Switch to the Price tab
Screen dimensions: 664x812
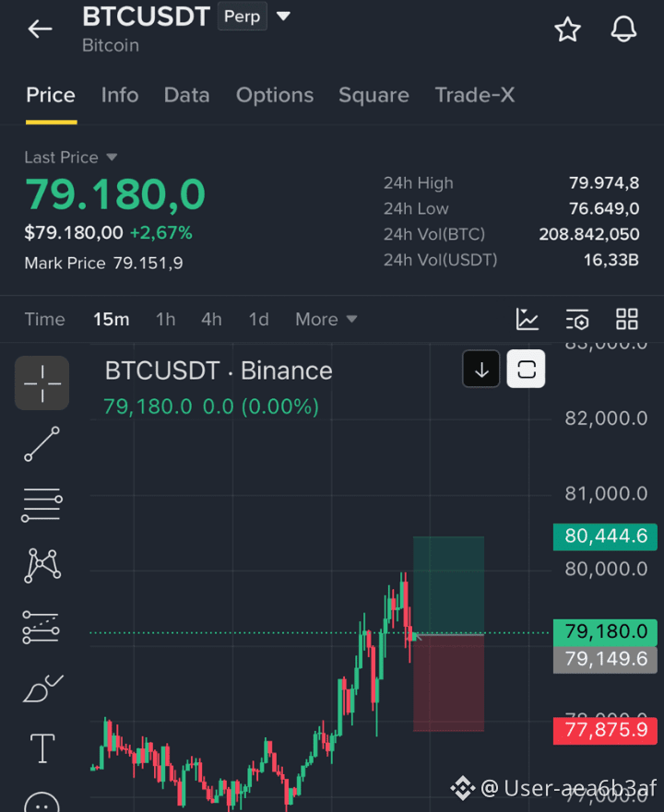point(51,95)
